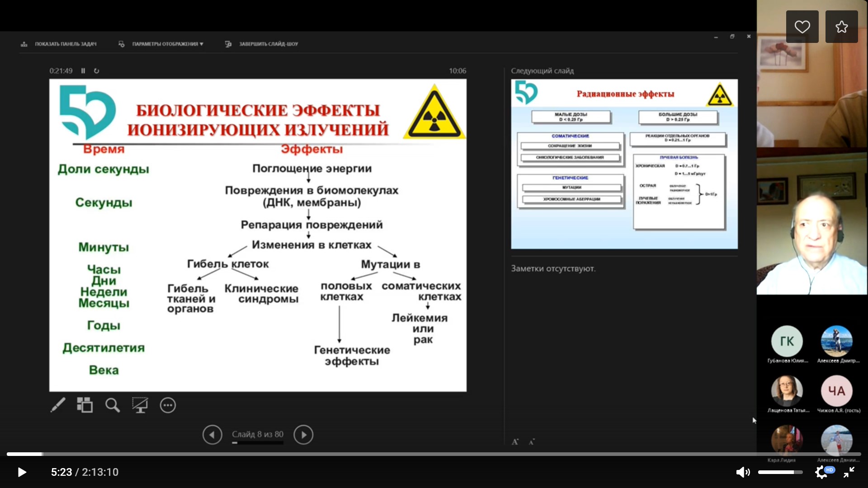Show all slides grid view

tap(85, 405)
